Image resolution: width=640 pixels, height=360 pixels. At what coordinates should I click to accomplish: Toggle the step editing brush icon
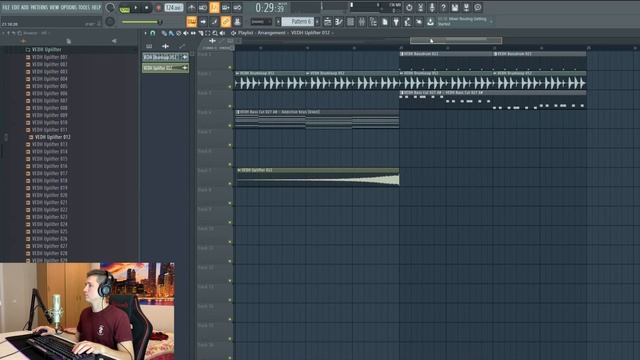click(x=214, y=22)
